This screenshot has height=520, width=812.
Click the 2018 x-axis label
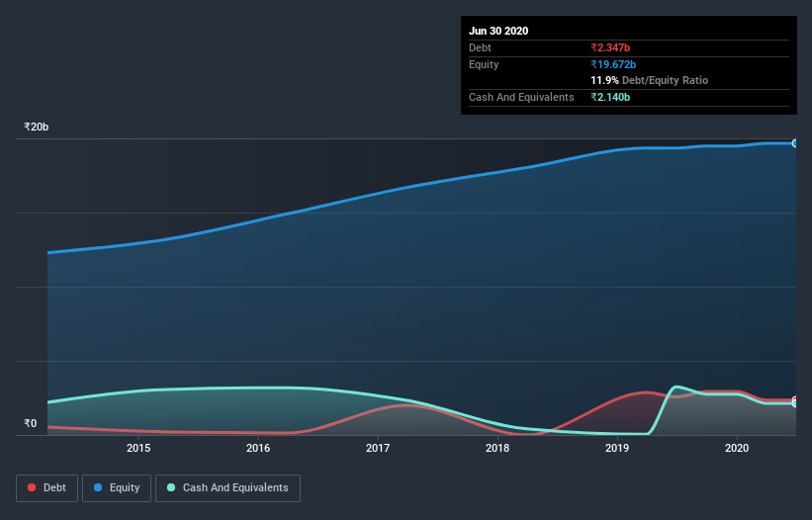[497, 448]
